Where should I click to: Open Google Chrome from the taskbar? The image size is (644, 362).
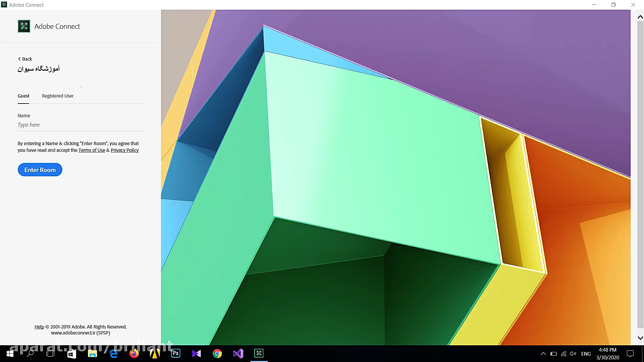click(217, 354)
